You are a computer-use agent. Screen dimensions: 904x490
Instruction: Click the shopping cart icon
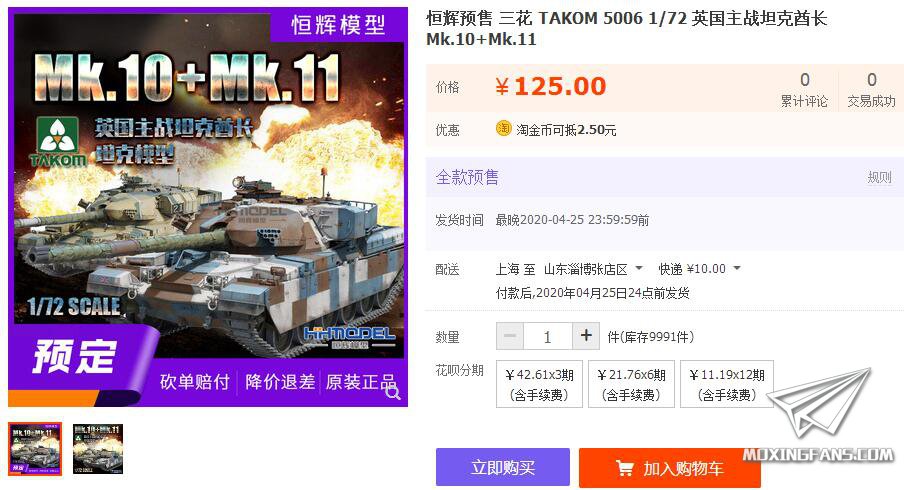click(x=624, y=468)
